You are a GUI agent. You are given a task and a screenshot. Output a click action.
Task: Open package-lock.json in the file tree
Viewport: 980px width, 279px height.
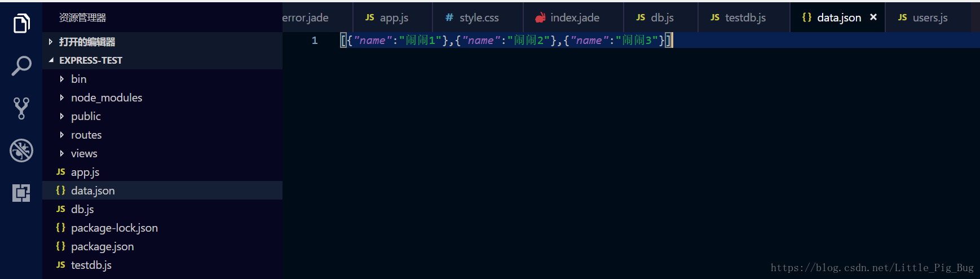pyautogui.click(x=162, y=228)
